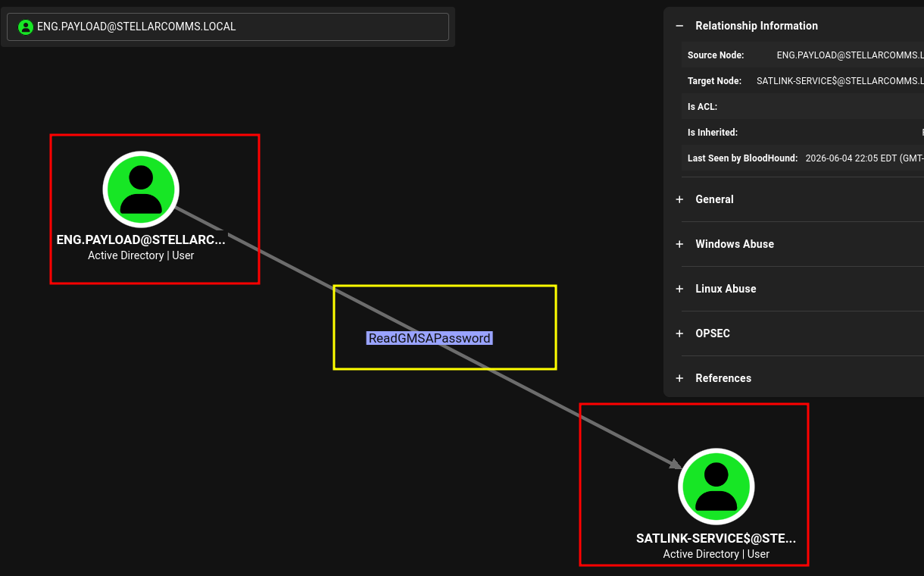Click the SATLINK-SERVICE$@STE... node label
924x576 pixels.
click(x=716, y=538)
